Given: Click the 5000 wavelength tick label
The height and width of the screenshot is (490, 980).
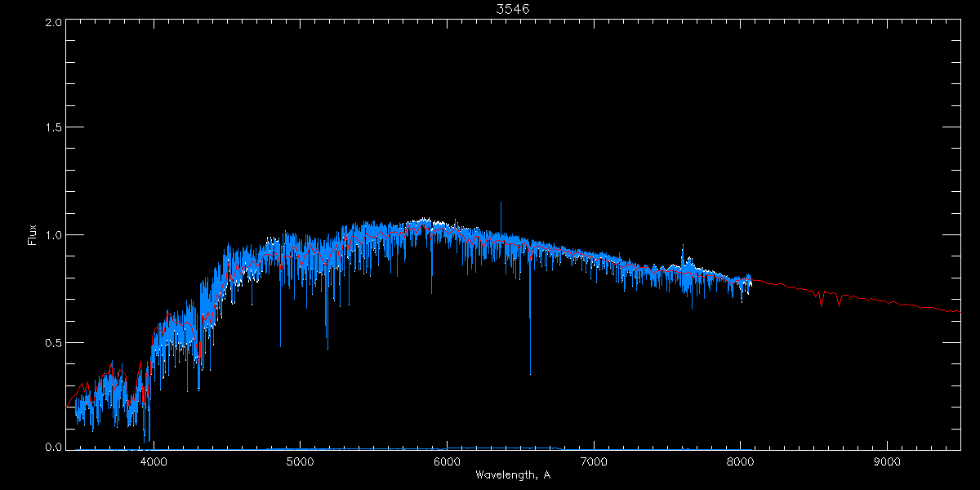Looking at the screenshot, I should click(x=300, y=461).
